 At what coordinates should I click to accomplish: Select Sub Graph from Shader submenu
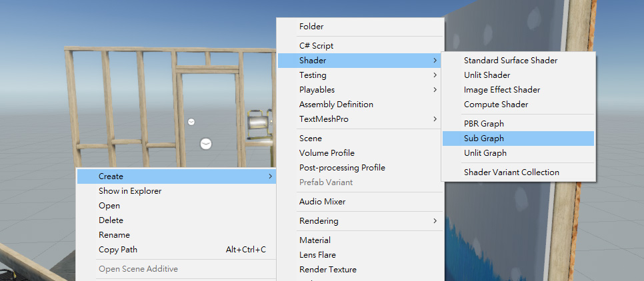pyautogui.click(x=484, y=139)
